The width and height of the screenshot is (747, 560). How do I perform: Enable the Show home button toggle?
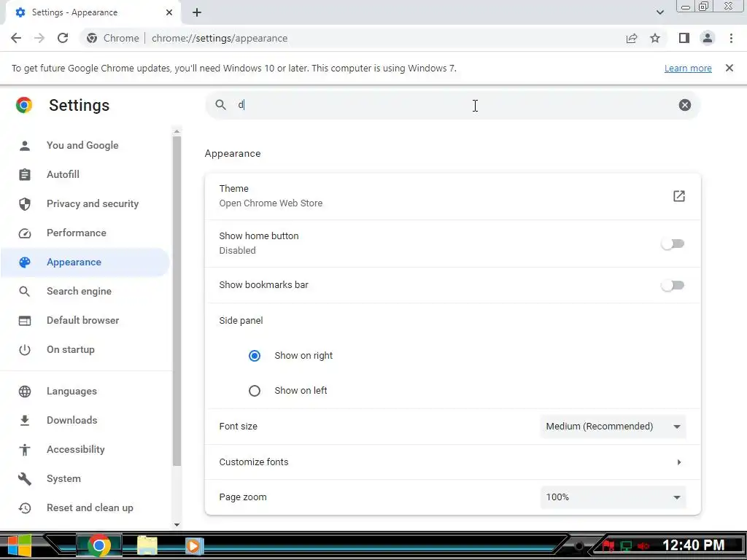pos(672,244)
